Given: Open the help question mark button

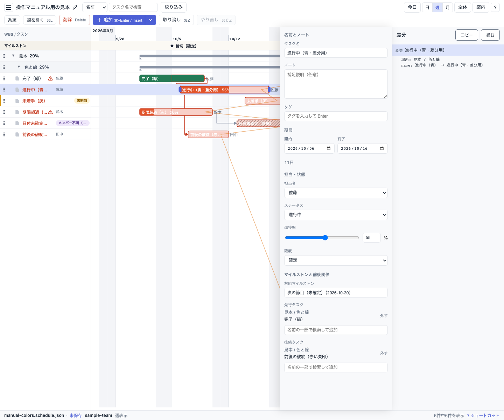Looking at the screenshot, I should click(x=495, y=7).
